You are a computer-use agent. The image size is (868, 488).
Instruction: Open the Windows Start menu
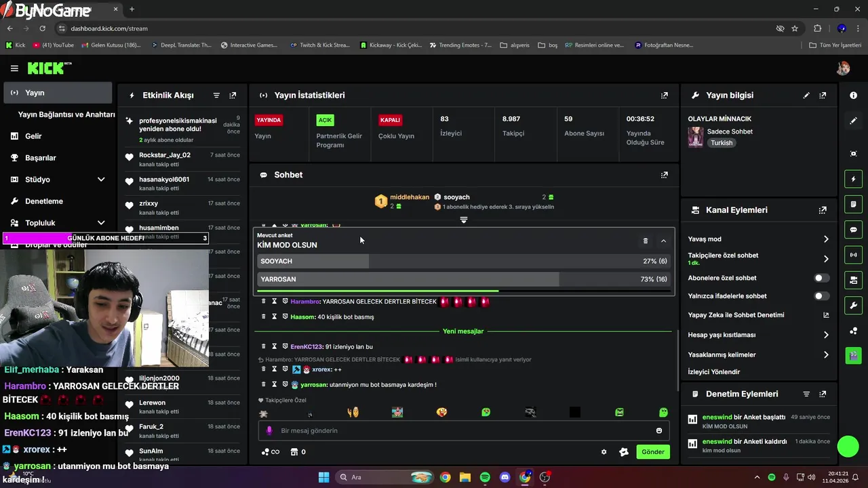pos(323,477)
